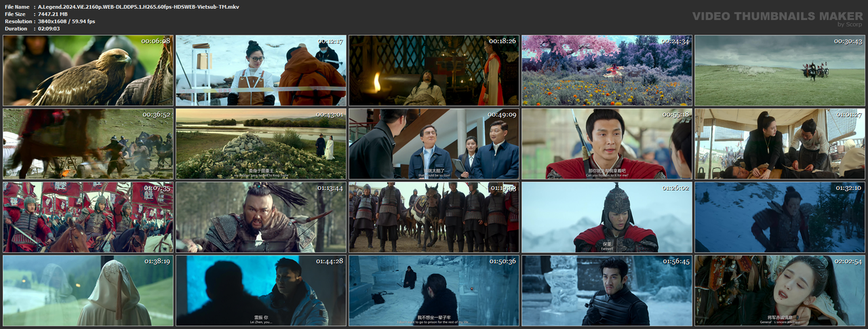Open the snowy night warrior thumbnail at 01:32:10
This screenshot has height=329, width=868.
tap(780, 216)
